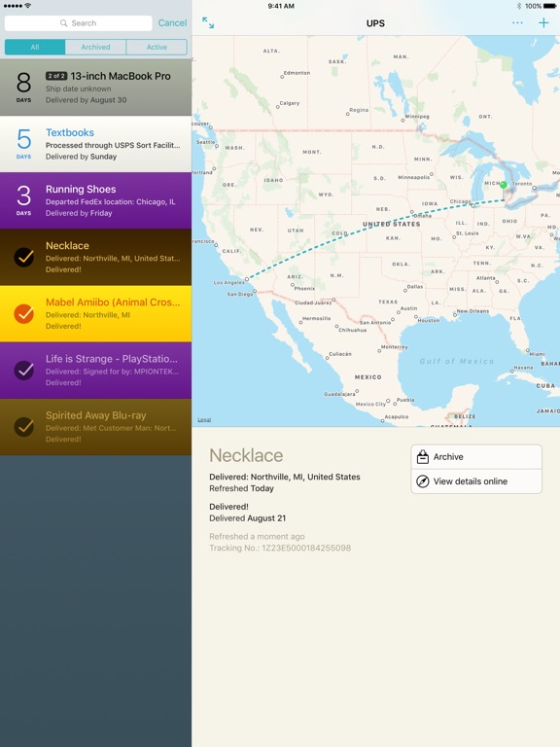Image resolution: width=560 pixels, height=747 pixels.
Task: Switch to the Active filter tab
Action: click(157, 47)
